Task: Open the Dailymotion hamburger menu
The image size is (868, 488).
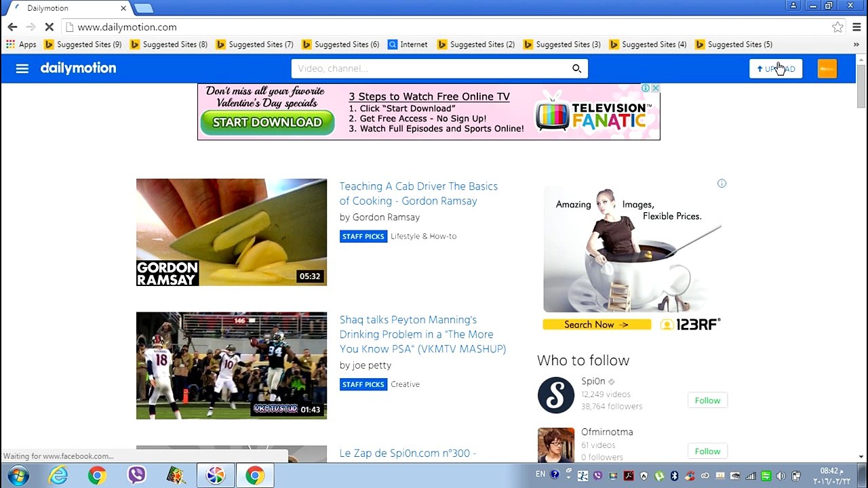Action: tap(22, 68)
